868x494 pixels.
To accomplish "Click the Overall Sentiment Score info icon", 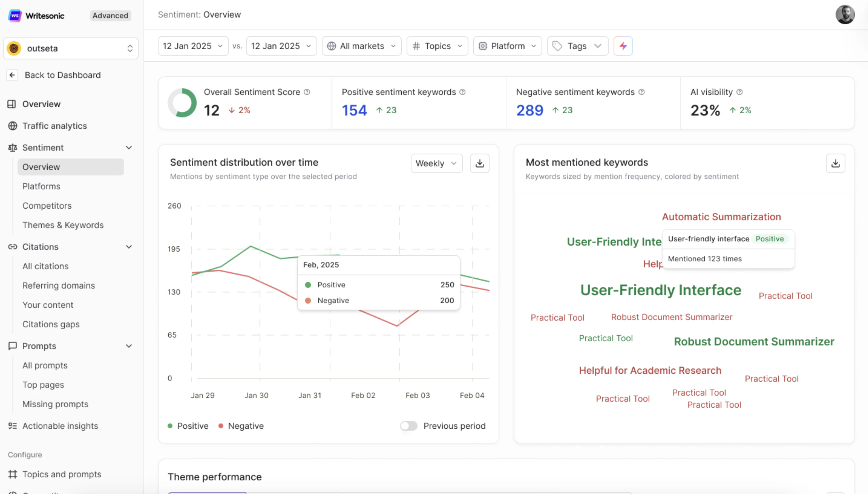I will click(x=307, y=92).
